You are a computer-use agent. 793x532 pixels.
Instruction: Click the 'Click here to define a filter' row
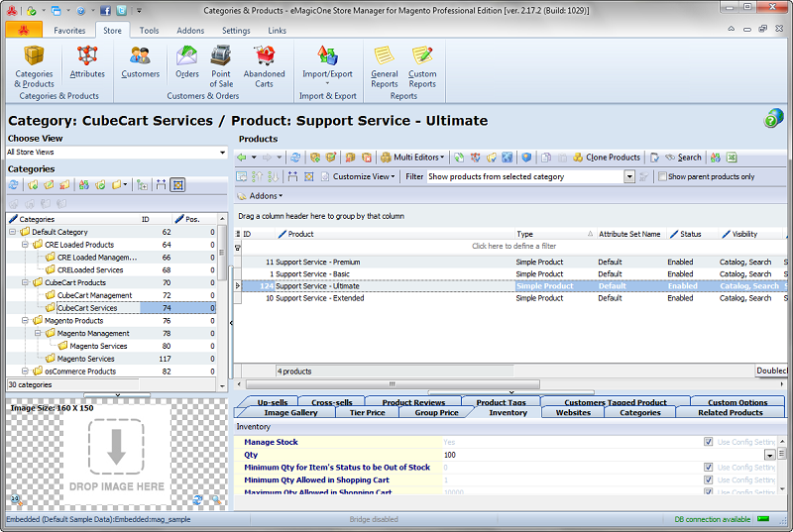[x=513, y=246]
